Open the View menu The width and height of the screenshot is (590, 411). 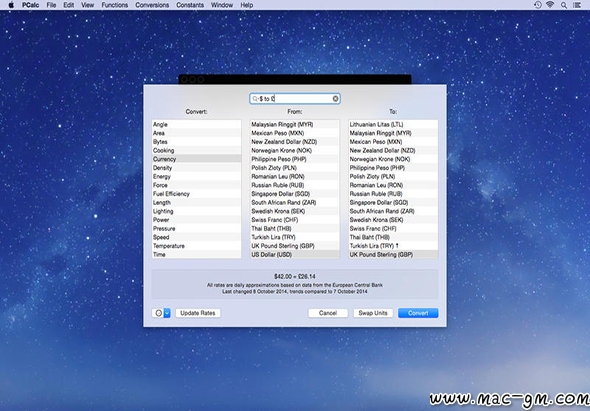87,5
